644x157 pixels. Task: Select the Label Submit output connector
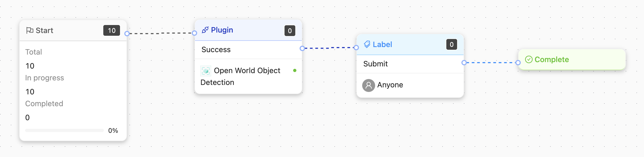pyautogui.click(x=464, y=63)
